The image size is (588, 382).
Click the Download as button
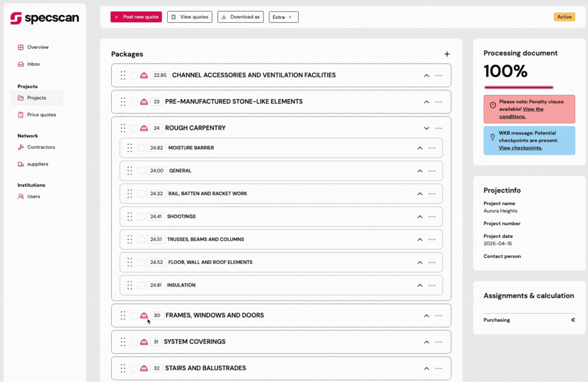click(240, 17)
